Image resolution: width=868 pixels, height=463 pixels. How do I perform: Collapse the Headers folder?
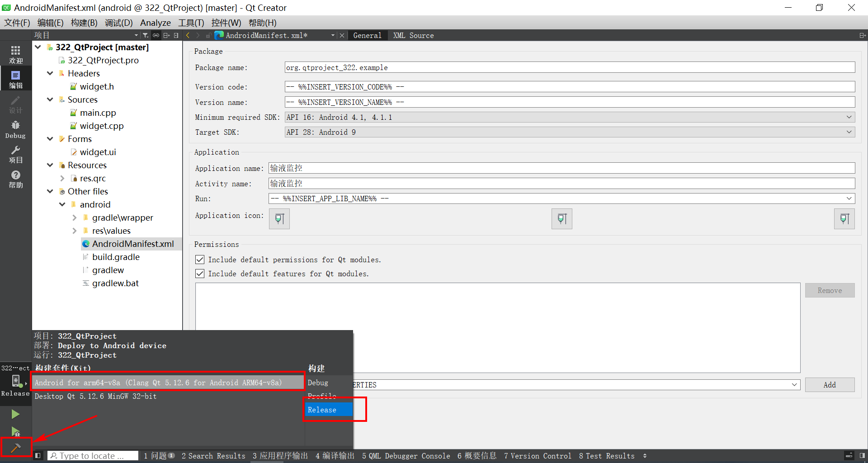tap(50, 73)
